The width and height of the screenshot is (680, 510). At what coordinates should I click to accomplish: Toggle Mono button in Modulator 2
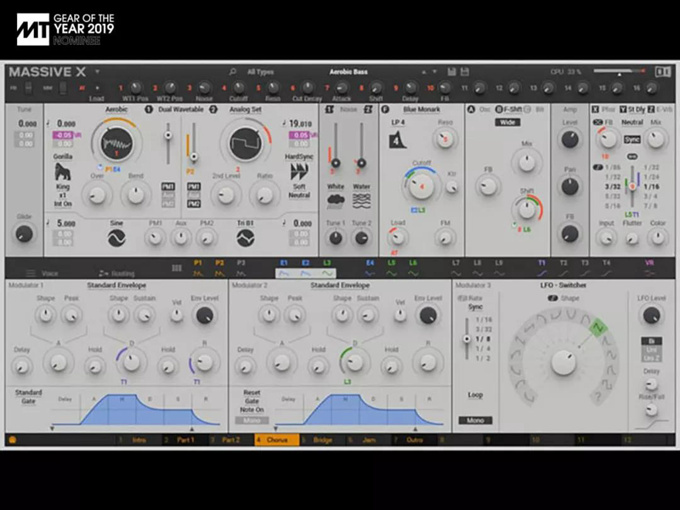point(252,420)
